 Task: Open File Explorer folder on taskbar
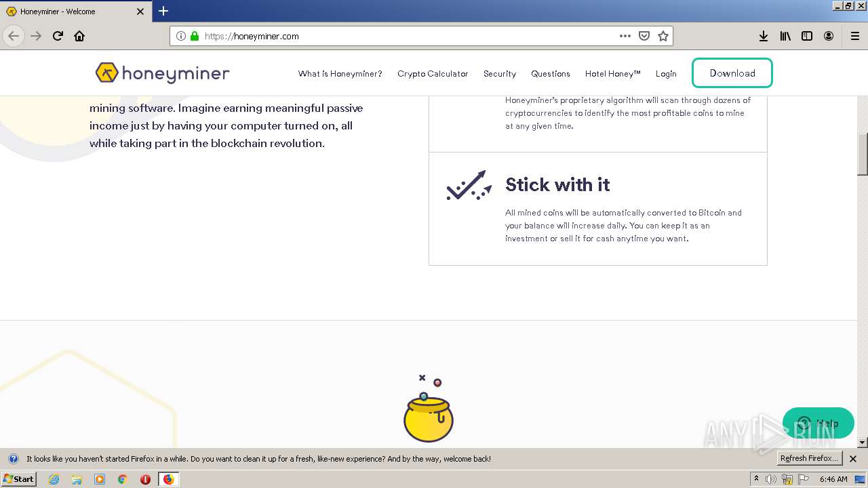point(77,479)
